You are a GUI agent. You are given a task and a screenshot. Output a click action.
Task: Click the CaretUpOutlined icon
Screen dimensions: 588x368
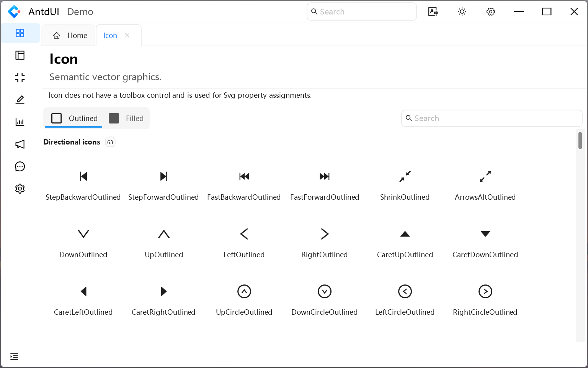[x=405, y=234]
